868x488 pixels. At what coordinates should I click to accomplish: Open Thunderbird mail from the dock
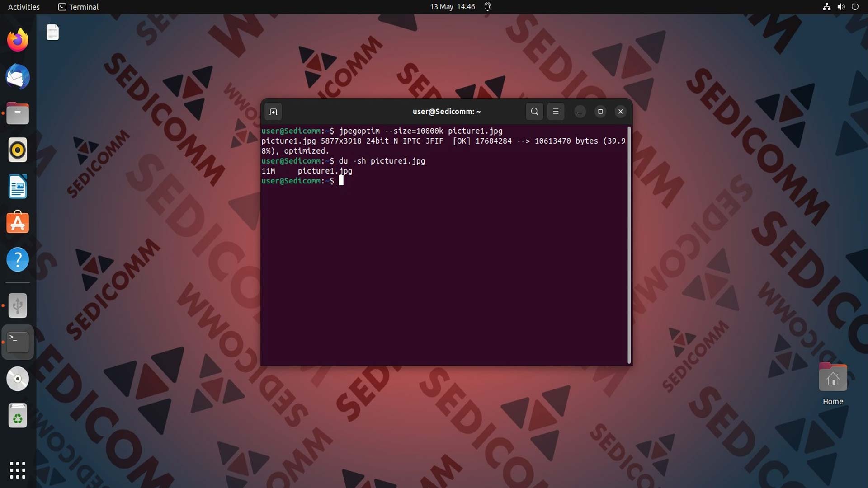click(18, 77)
